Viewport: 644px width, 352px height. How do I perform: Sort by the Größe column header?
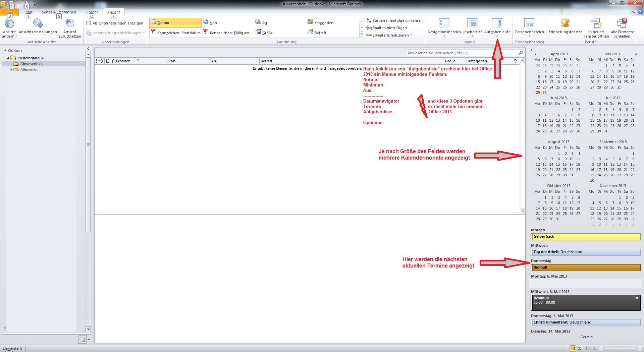point(455,61)
